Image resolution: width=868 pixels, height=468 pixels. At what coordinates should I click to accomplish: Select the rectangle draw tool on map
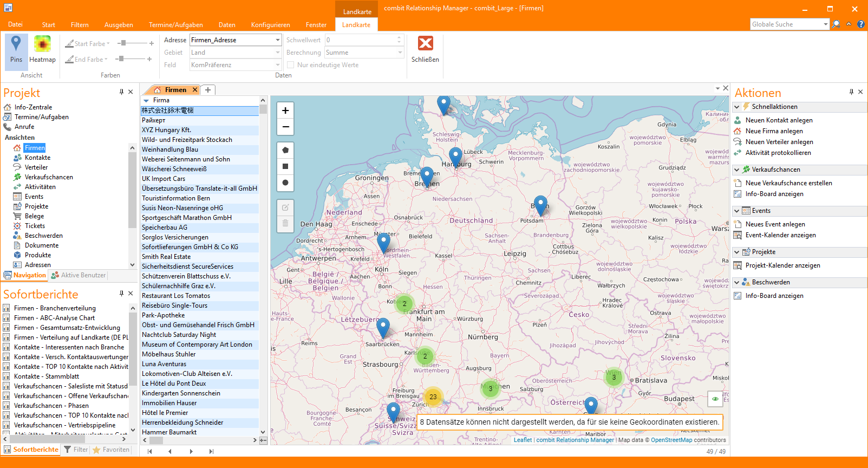(x=285, y=166)
